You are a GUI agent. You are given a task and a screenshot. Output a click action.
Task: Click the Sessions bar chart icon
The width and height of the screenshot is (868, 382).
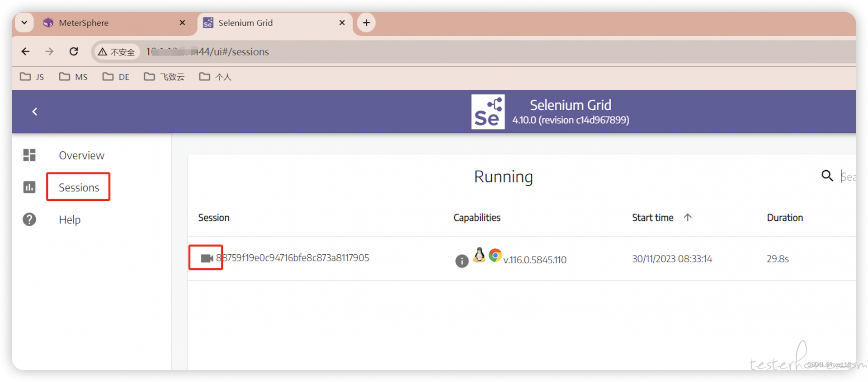click(29, 187)
